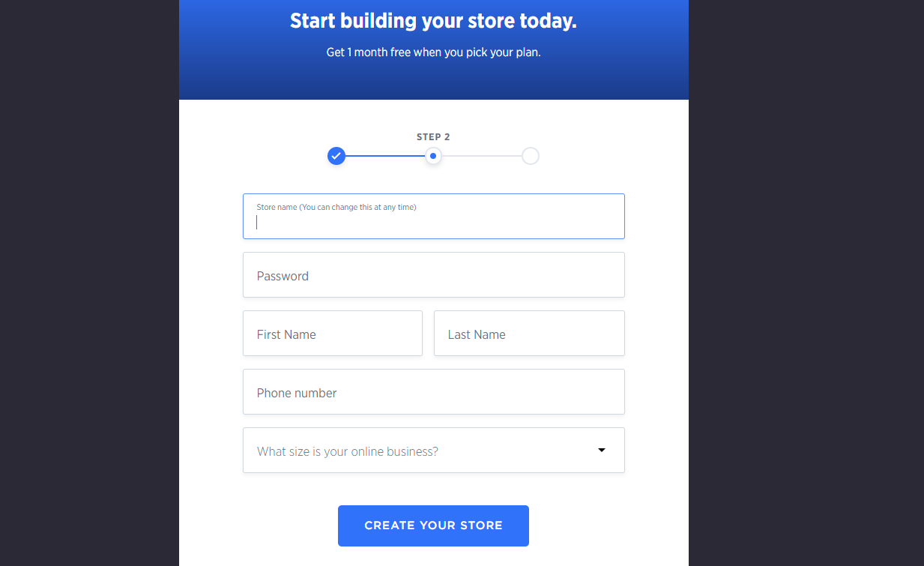Select the First Name field

pos(332,334)
